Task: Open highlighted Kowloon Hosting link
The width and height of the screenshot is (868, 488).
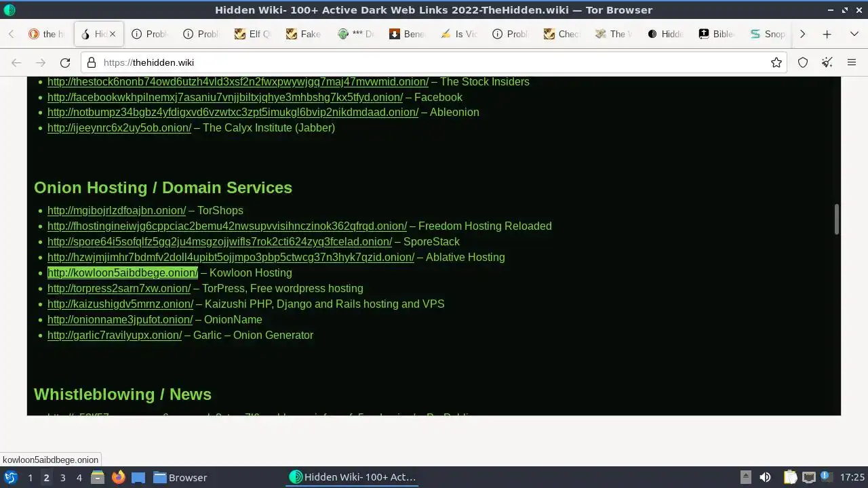Action: [x=123, y=273]
